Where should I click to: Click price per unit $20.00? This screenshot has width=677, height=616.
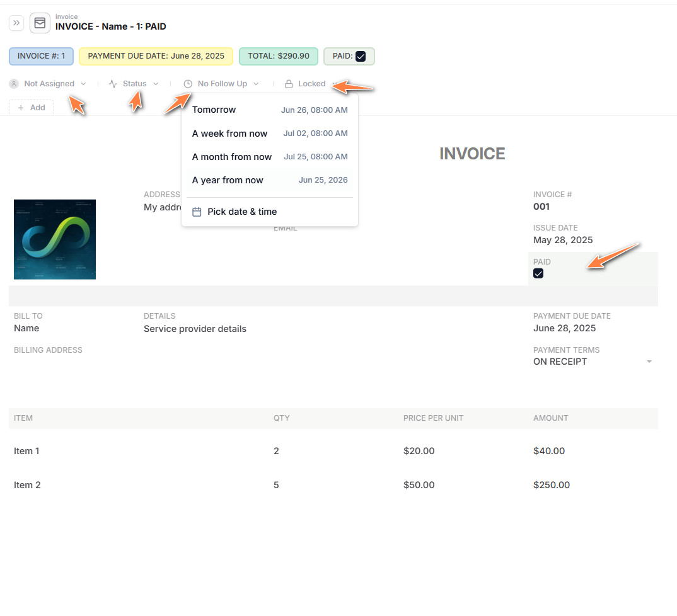pos(419,451)
